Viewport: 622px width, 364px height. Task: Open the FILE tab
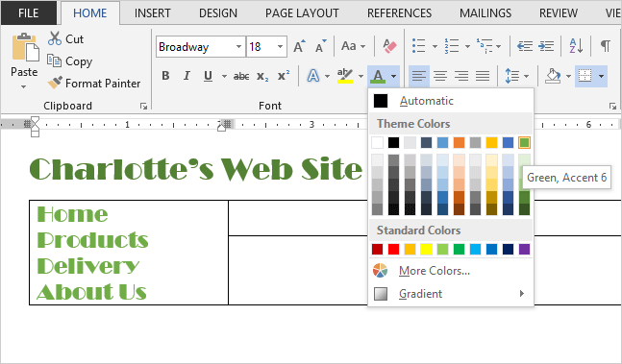[29, 13]
